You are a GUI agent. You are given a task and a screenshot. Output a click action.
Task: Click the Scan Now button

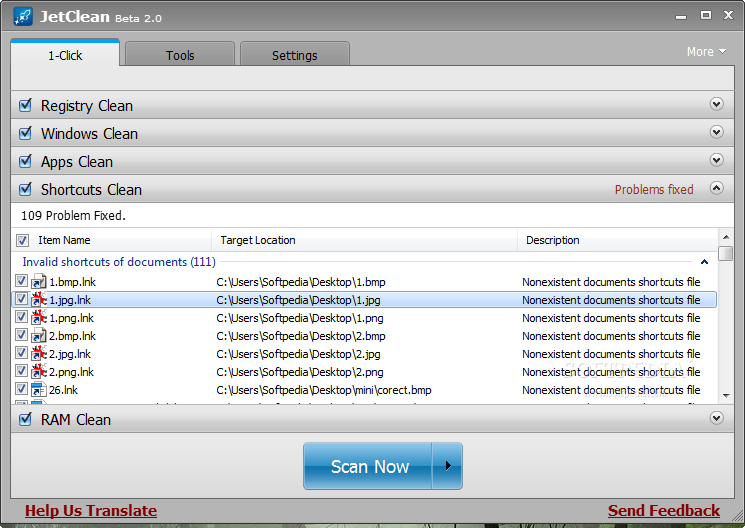click(x=367, y=466)
